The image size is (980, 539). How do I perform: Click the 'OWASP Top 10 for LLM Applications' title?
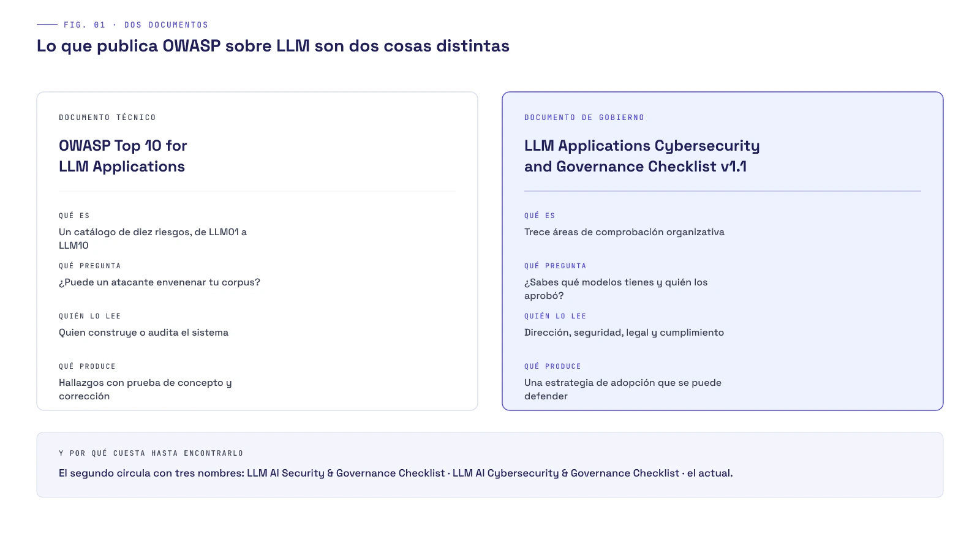tap(123, 156)
